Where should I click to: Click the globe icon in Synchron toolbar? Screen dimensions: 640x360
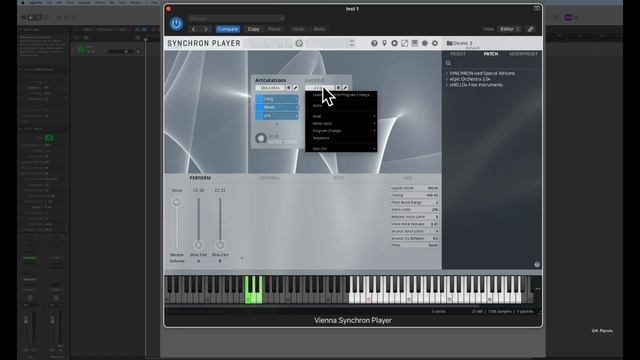pos(425,43)
